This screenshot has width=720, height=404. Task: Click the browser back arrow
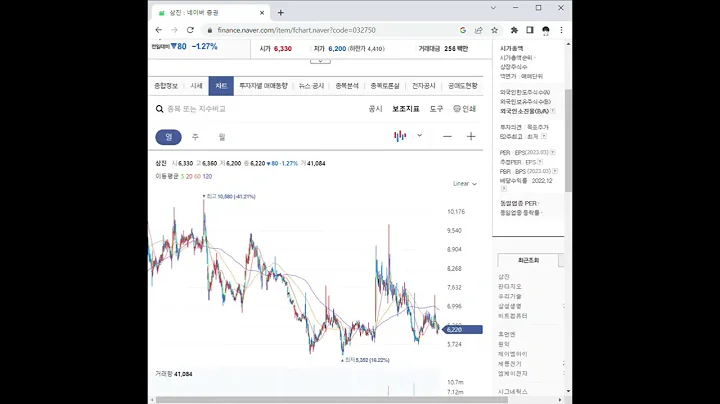[159, 30]
